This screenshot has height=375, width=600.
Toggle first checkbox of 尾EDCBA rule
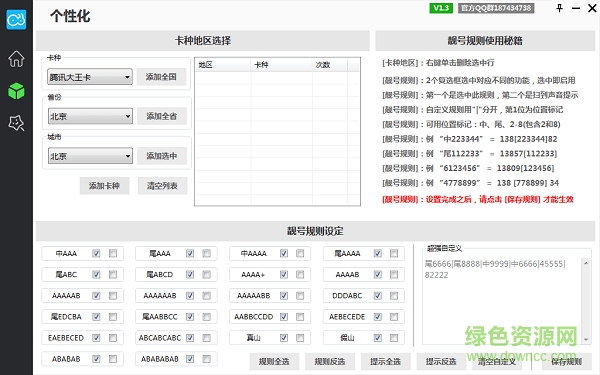pos(96,316)
